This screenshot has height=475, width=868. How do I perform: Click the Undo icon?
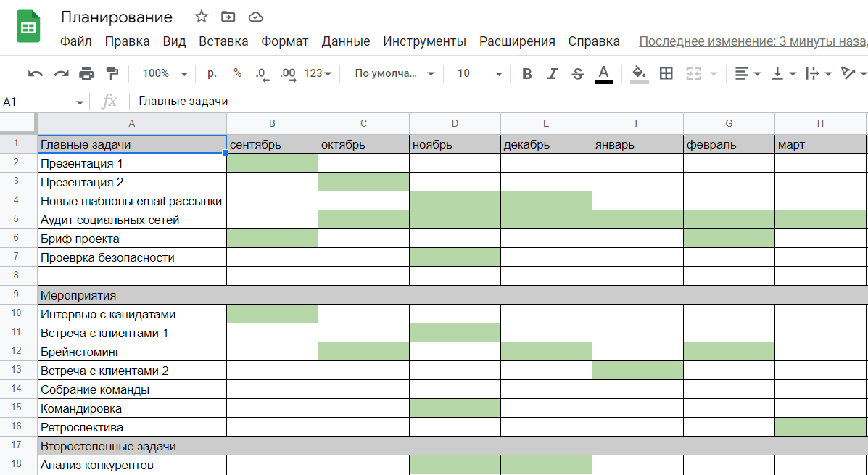(35, 73)
